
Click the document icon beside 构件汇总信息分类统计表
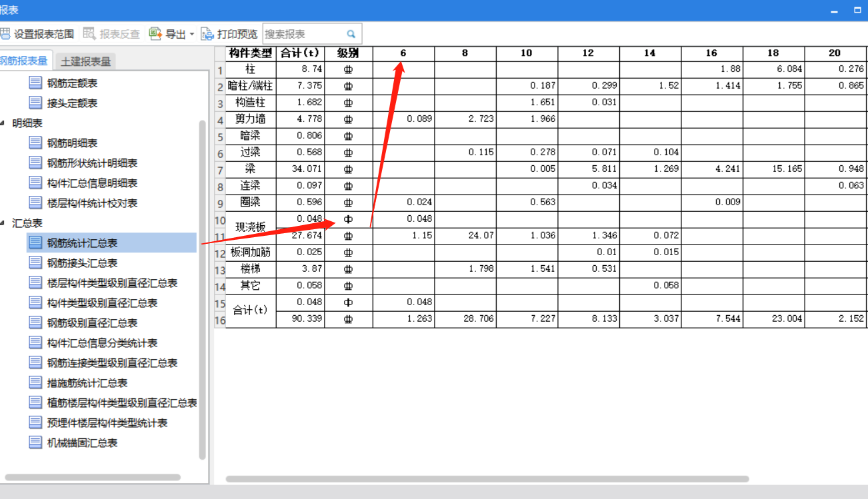point(35,342)
